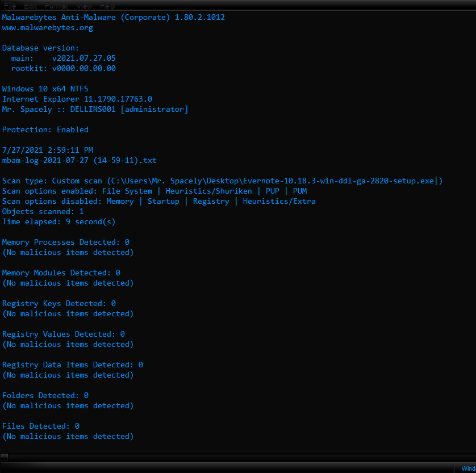Screen dimensions: 476x473
Task: Click the 'Registry Keys Detected: 0' line
Action: tap(59, 303)
